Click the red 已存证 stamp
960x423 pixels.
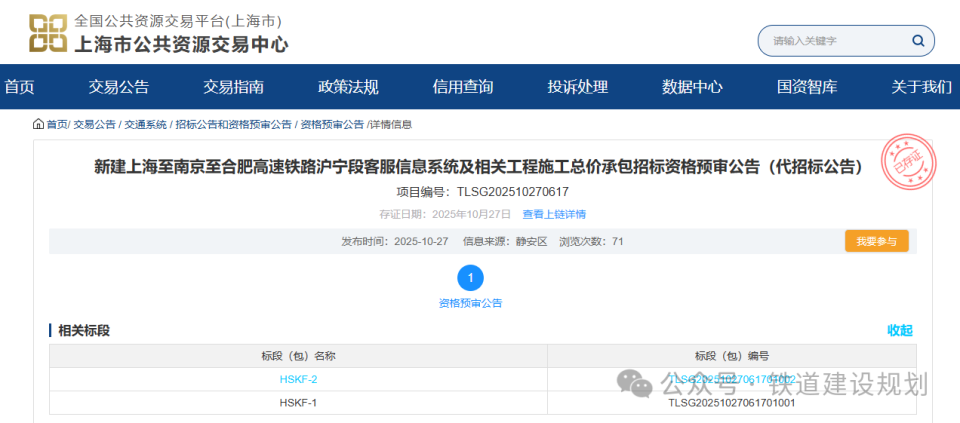908,162
